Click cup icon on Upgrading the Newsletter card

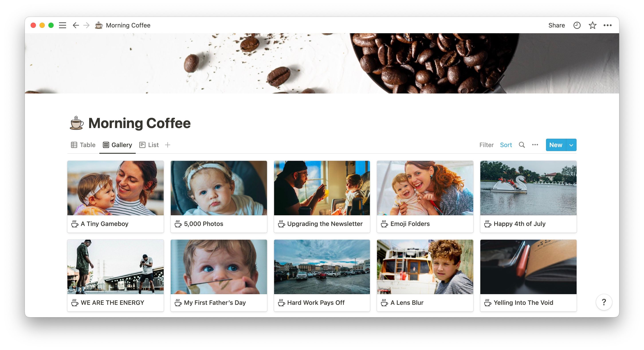tap(281, 224)
